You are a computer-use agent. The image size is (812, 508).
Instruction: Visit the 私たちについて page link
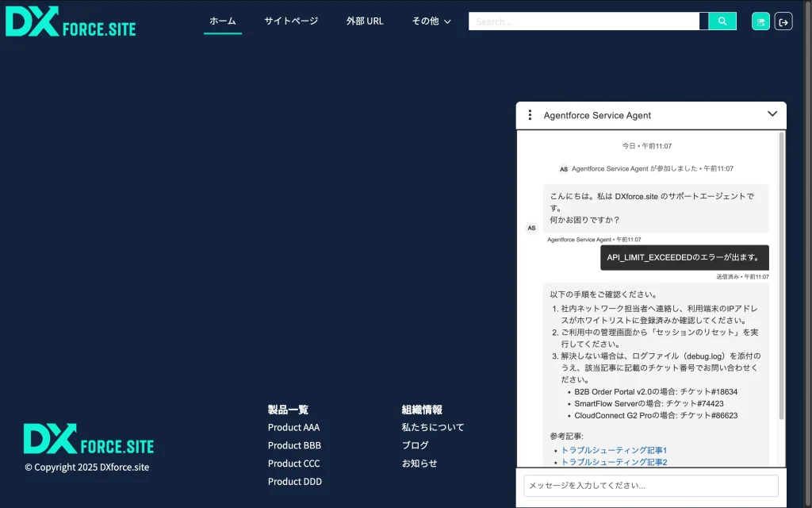click(433, 427)
